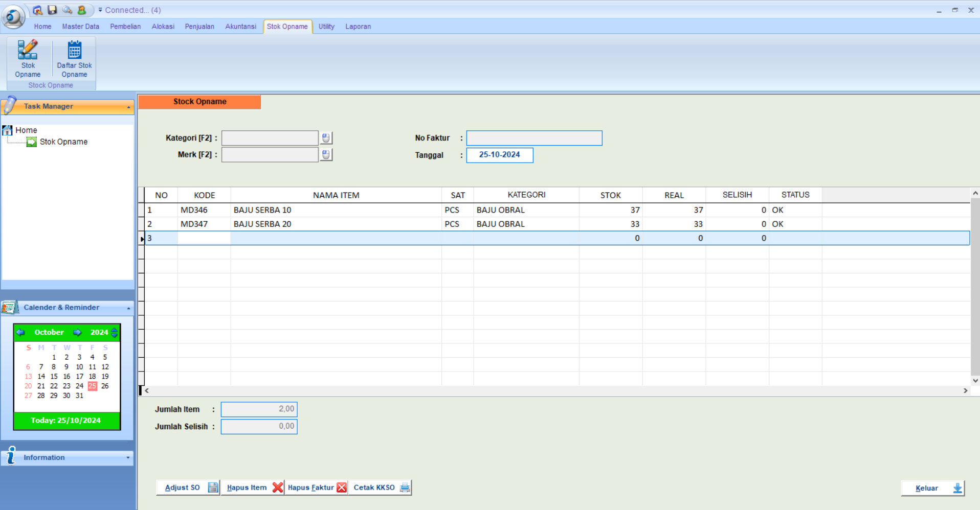Viewport: 980px width, 510px height.
Task: Click the Home tree node icon
Action: pyautogui.click(x=7, y=130)
